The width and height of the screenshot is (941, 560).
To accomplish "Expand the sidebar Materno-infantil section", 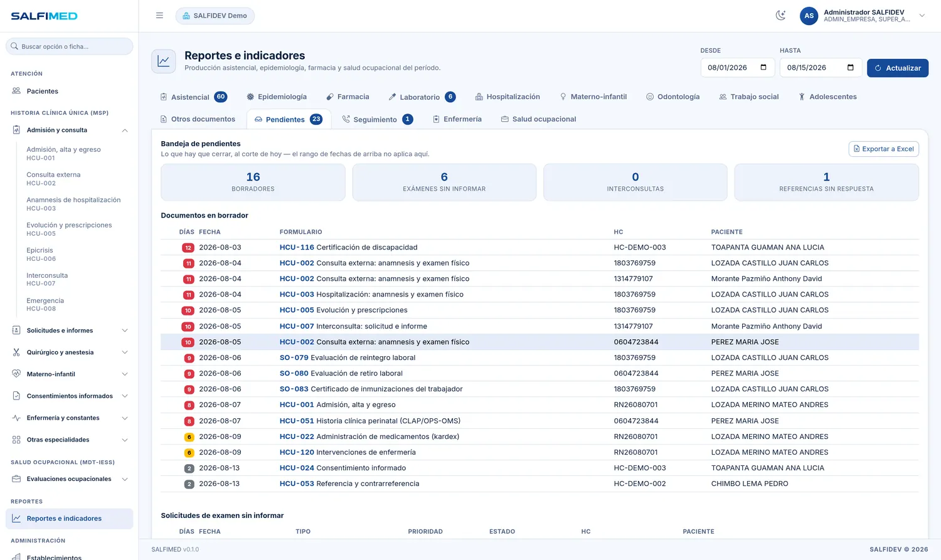I will click(69, 374).
